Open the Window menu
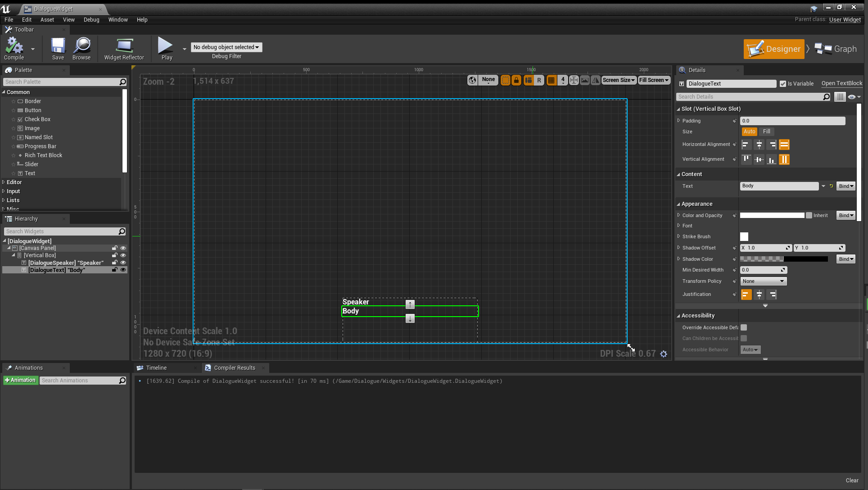 (118, 20)
